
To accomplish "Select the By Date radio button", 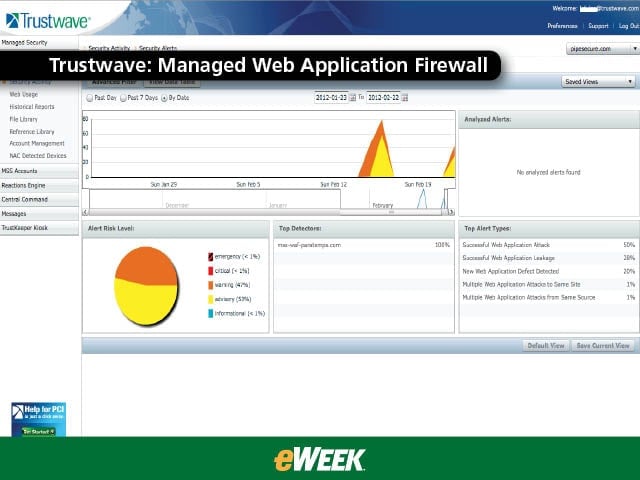I will coord(164,98).
